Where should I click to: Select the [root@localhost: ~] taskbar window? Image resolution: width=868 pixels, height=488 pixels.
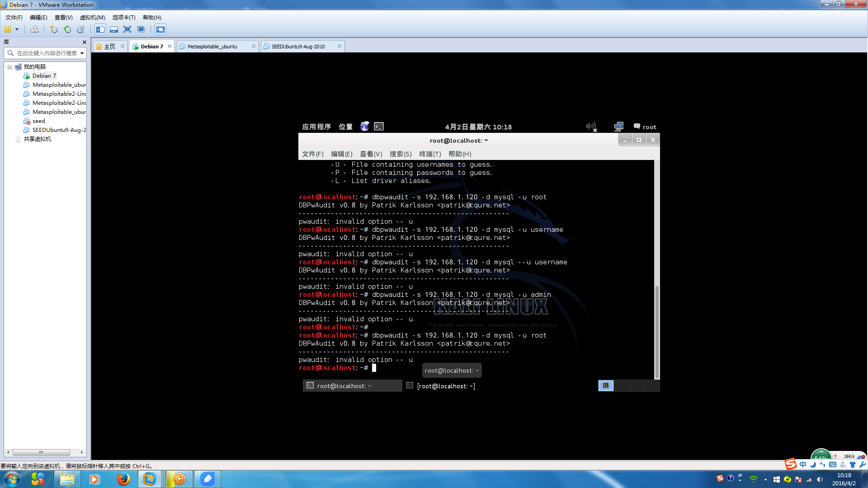(x=445, y=386)
